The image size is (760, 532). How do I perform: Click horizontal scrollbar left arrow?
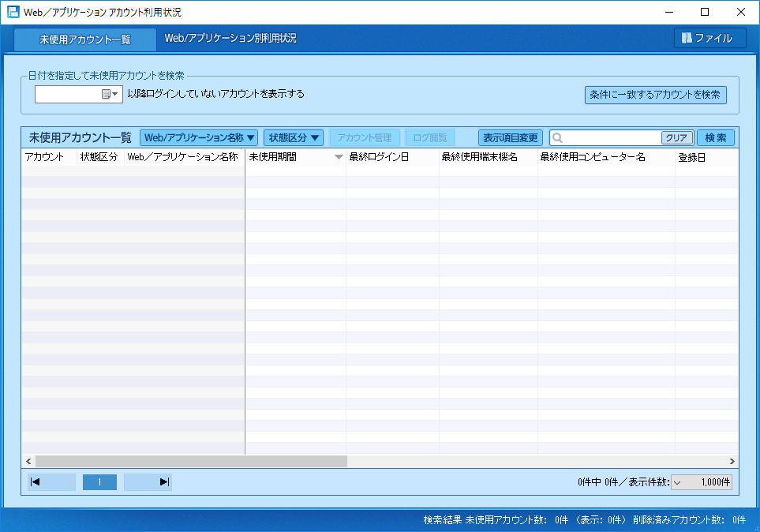click(28, 461)
